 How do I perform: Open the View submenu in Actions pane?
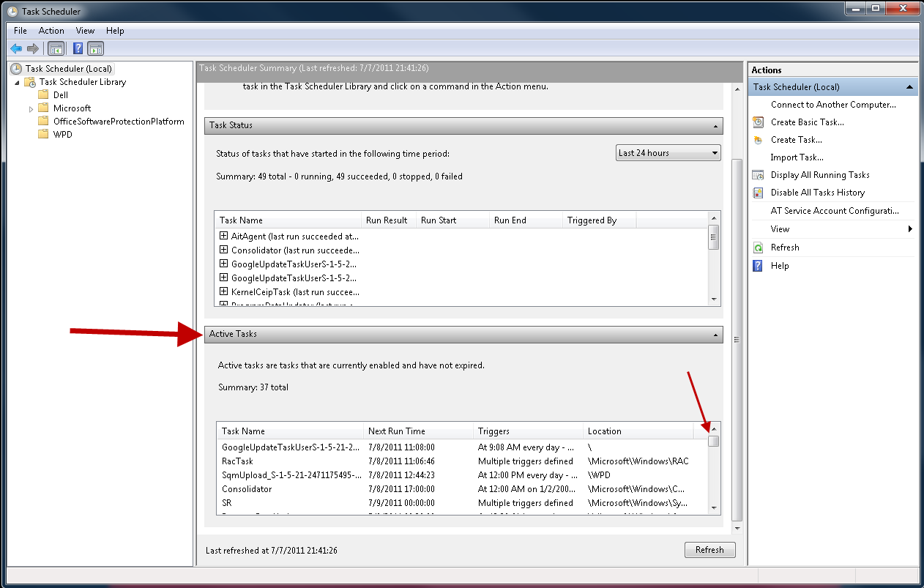click(834, 229)
